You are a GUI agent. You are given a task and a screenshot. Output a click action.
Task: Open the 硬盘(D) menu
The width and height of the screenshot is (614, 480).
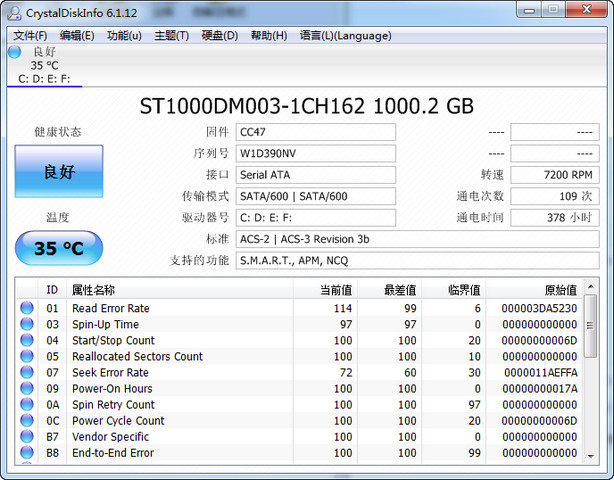point(219,36)
